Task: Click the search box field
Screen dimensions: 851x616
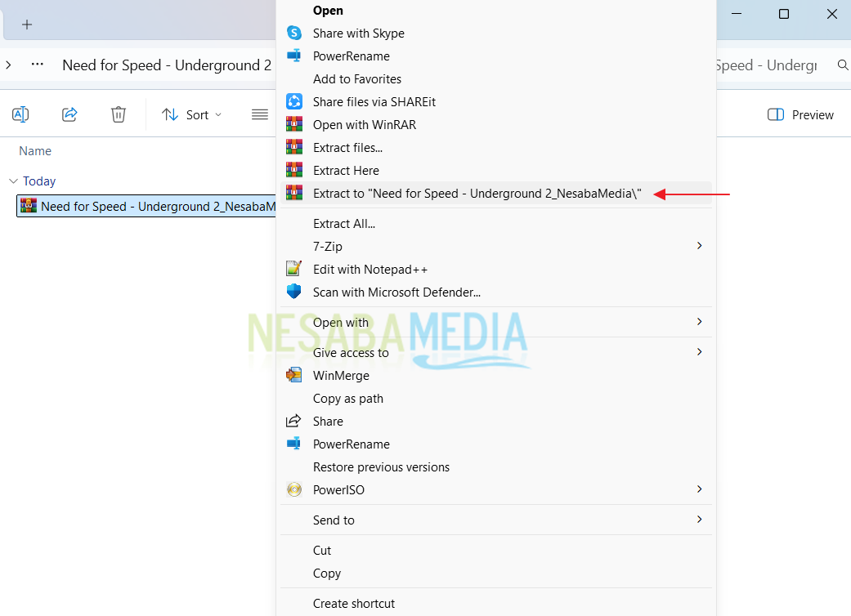Action: (x=782, y=65)
